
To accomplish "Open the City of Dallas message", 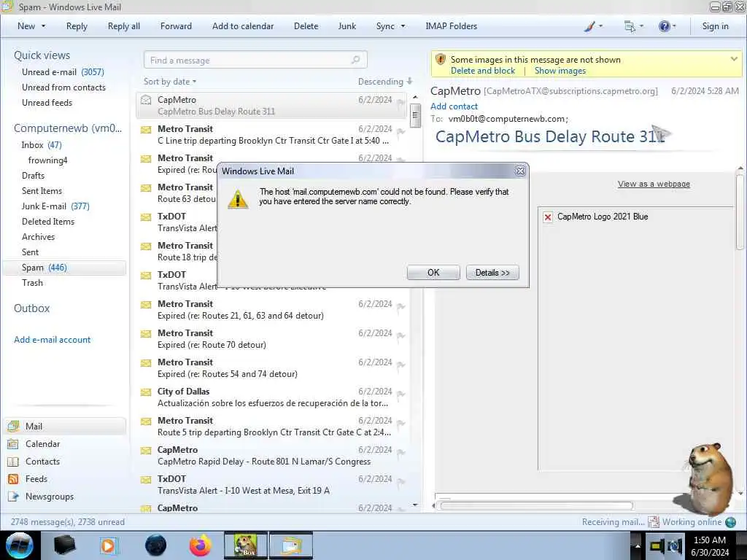I will tap(273, 397).
